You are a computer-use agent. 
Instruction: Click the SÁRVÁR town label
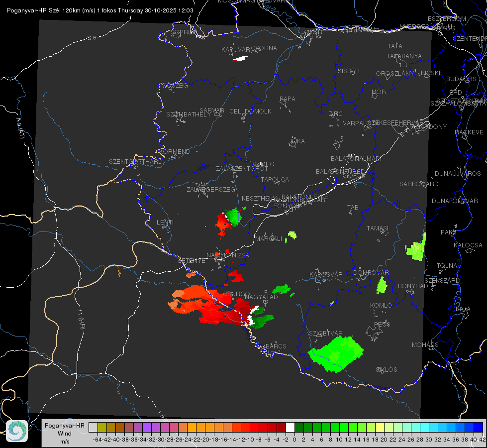(211, 110)
